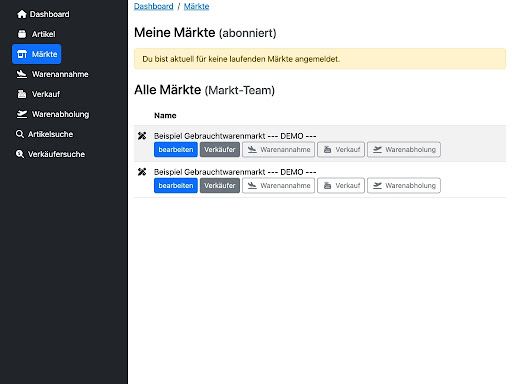Open Warenannahme for the first market
This screenshot has height=384, width=512.
tap(278, 150)
